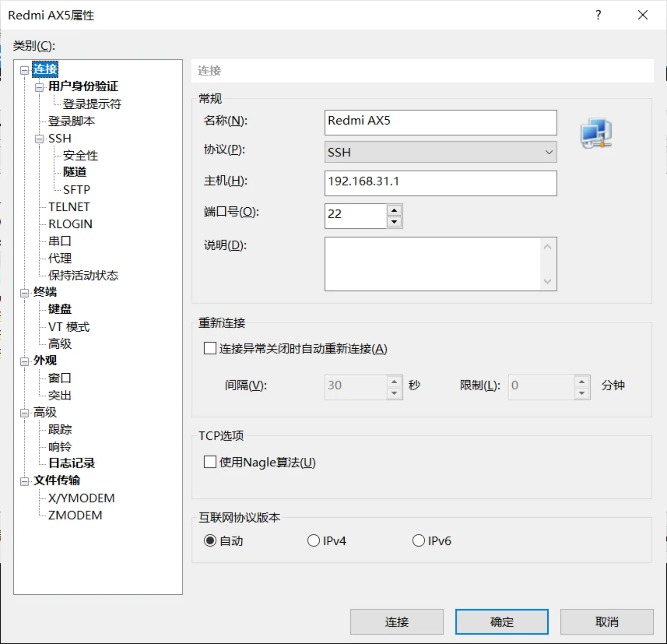Open the dialog help with the question mark
Screen dimensions: 667x644
(598, 15)
